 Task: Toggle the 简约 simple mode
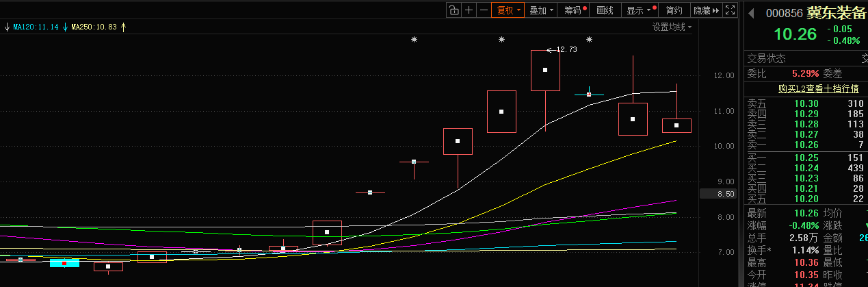(674, 10)
